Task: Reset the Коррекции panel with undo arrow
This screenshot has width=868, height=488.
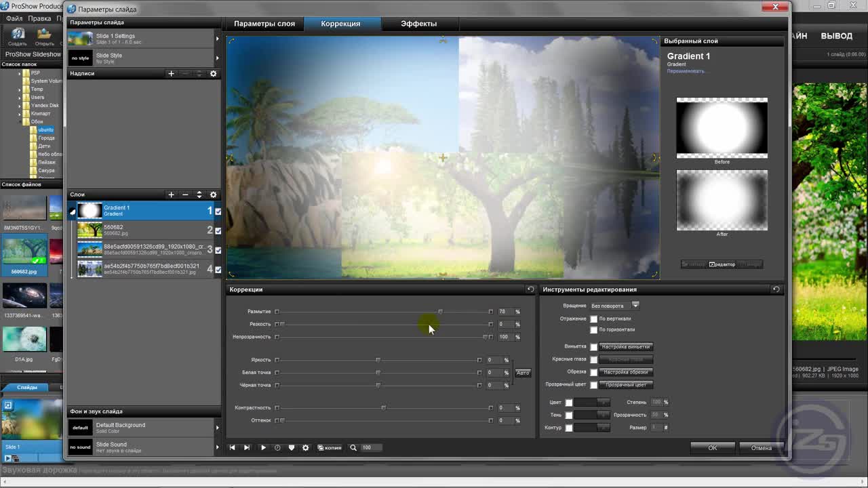Action: click(530, 289)
